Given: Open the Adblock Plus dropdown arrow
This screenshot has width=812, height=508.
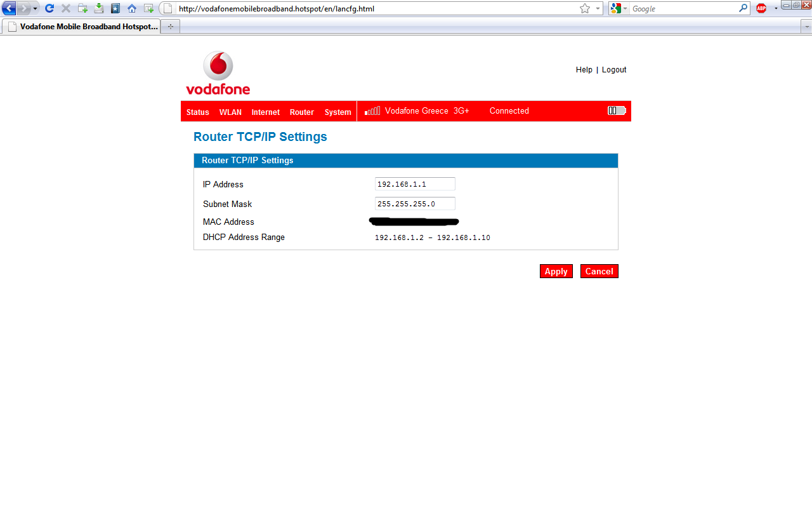Looking at the screenshot, I should click(x=775, y=9).
